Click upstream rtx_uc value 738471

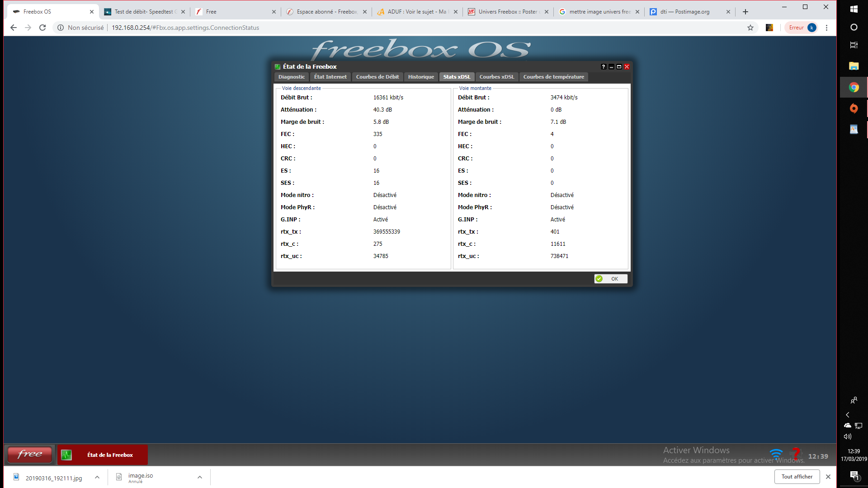tap(559, 256)
